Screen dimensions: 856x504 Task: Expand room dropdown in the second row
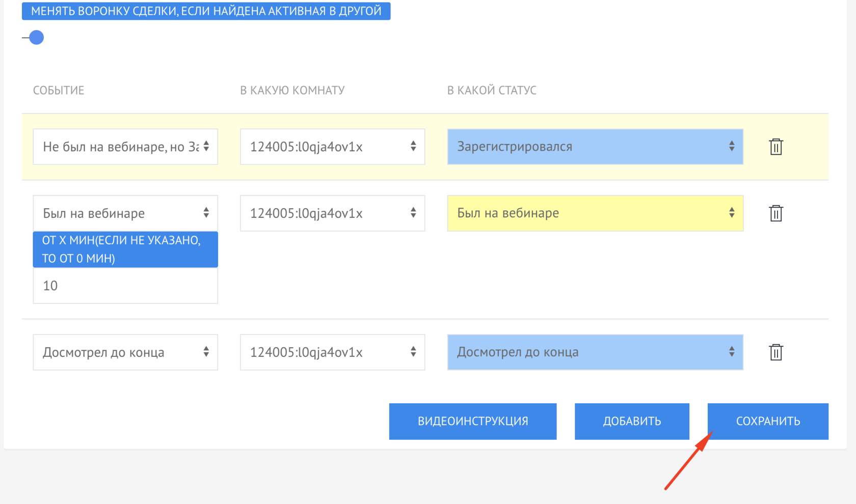tap(332, 213)
